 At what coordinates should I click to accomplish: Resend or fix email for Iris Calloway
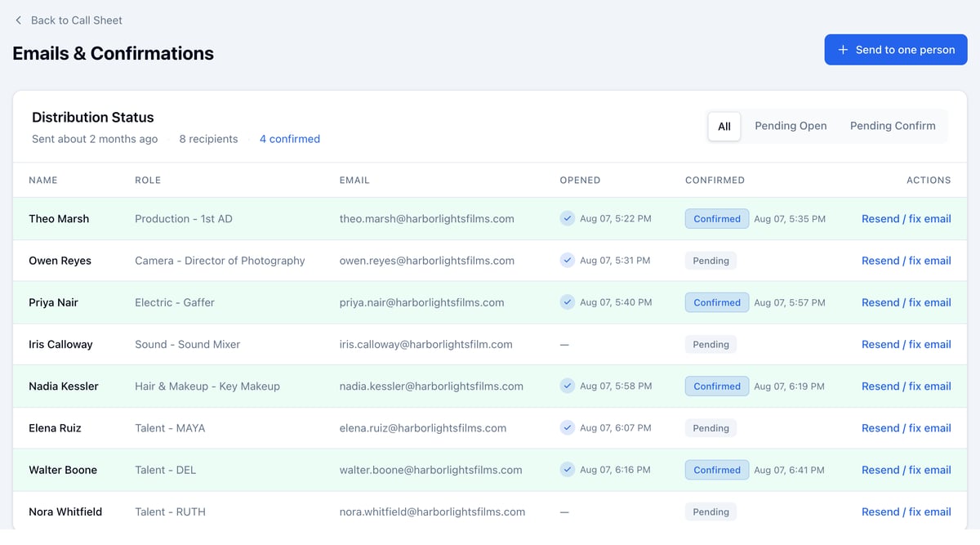[906, 344]
